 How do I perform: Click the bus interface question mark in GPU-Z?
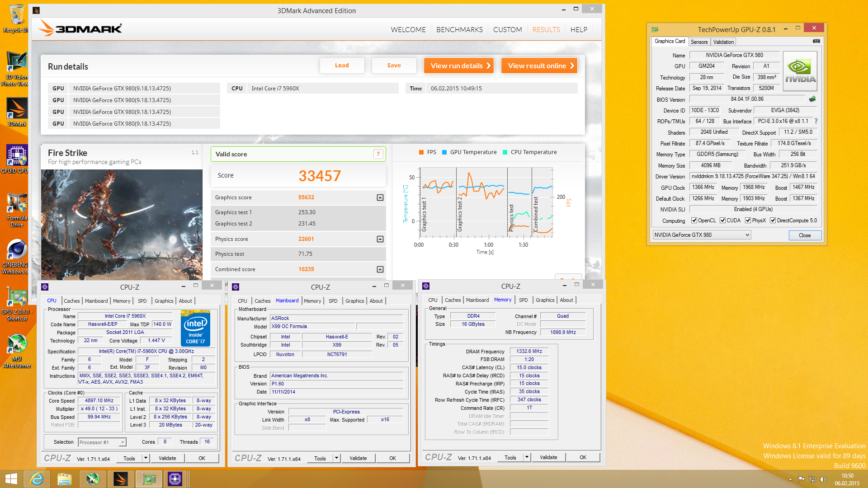pyautogui.click(x=816, y=121)
